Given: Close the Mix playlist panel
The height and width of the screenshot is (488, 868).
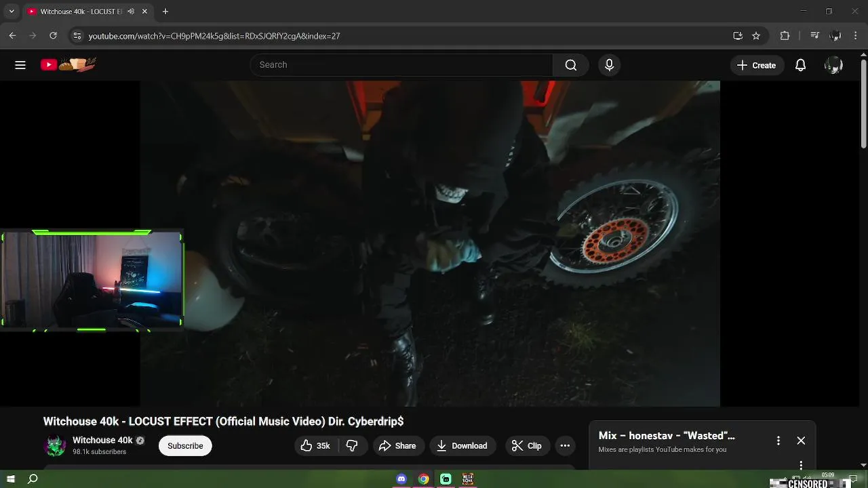Looking at the screenshot, I should 801,441.
